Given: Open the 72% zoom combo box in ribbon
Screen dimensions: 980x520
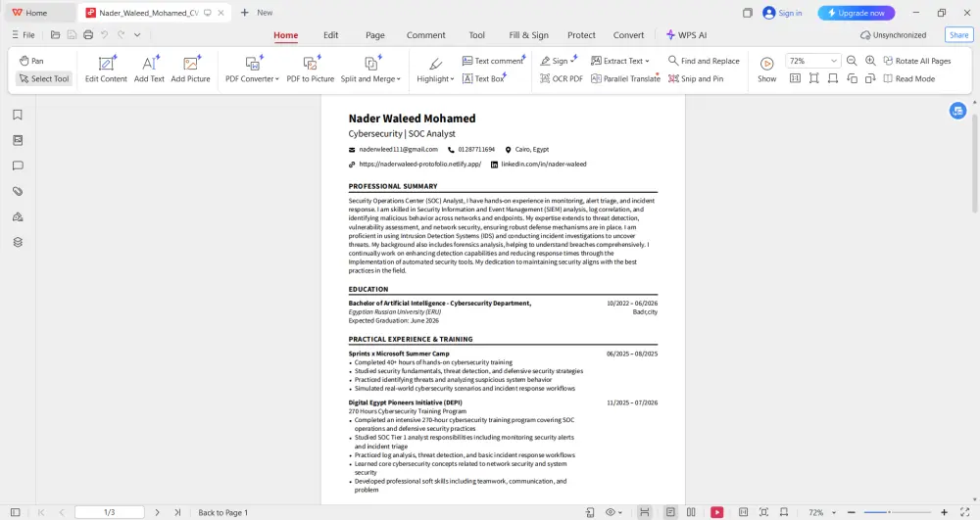Looking at the screenshot, I should pos(811,61).
